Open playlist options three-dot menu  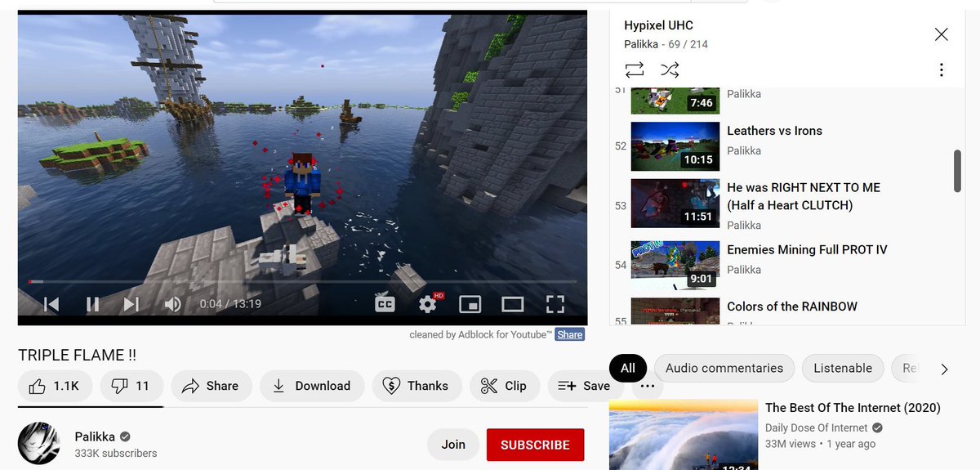tap(941, 69)
